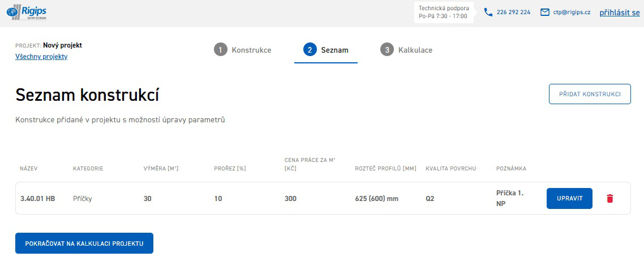Click the Název column header
The image size is (644, 265).
[28, 169]
